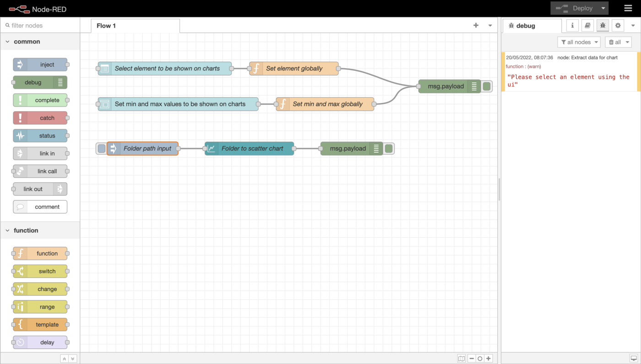Toggle the lower msg.payload debug node output
The width and height of the screenshot is (641, 364).
[389, 149]
